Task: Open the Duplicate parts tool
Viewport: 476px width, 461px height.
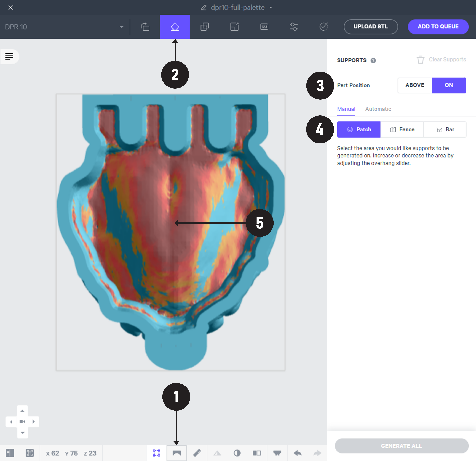Action: click(205, 27)
